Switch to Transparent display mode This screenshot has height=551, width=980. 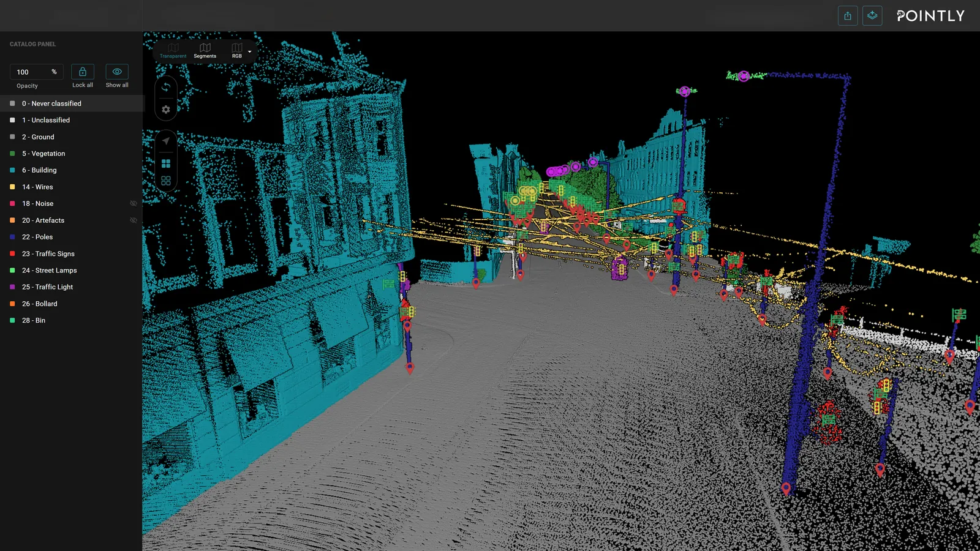pyautogui.click(x=173, y=51)
